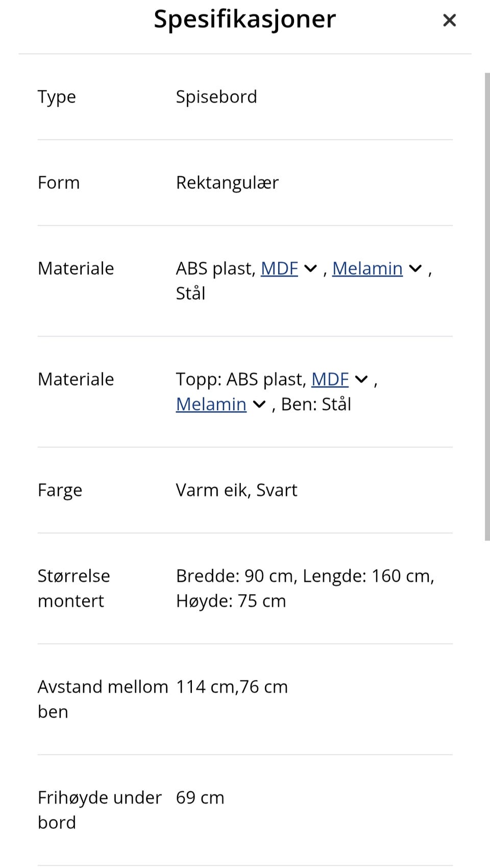Expand chevron beside Melamin before Ben: Stål

(x=259, y=405)
